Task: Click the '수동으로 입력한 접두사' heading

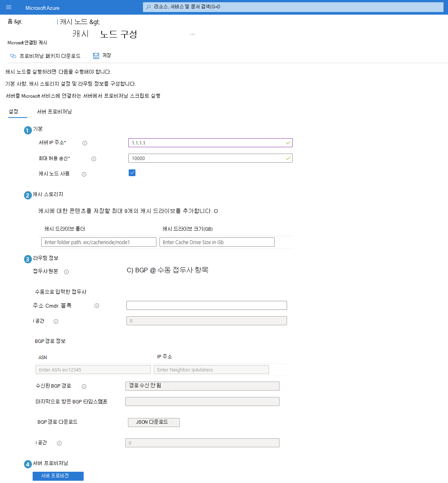Action: coord(61,292)
